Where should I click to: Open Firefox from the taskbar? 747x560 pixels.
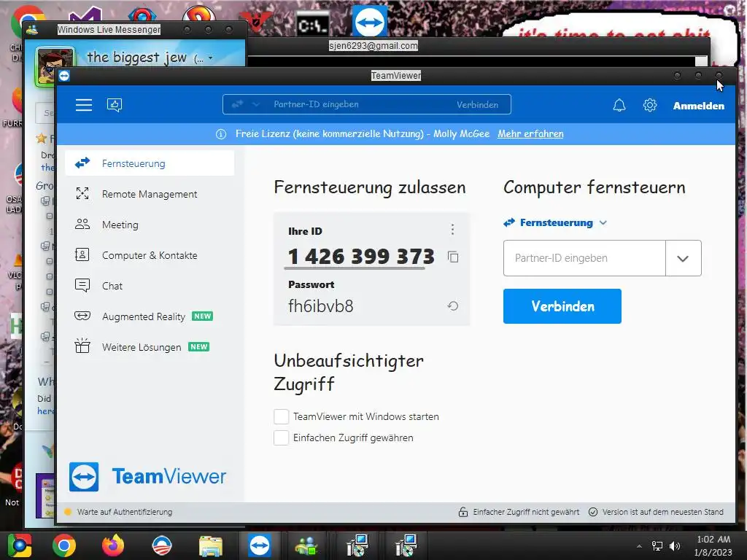(x=113, y=545)
